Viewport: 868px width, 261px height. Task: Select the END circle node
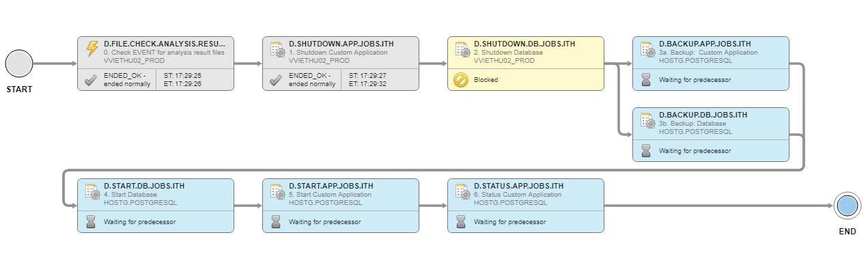pyautogui.click(x=847, y=206)
